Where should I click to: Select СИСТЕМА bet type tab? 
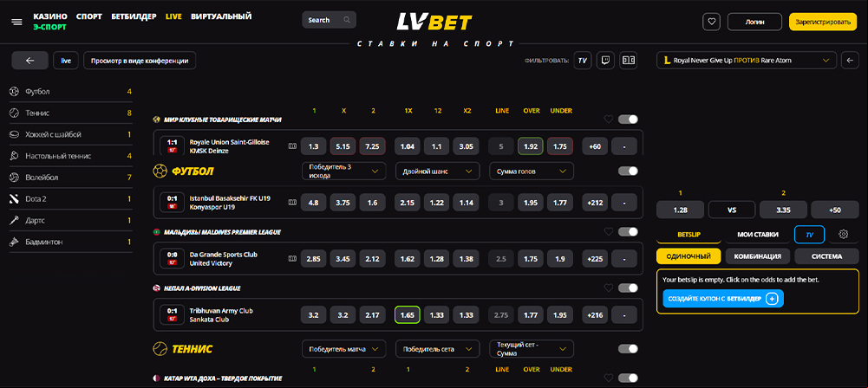click(826, 256)
